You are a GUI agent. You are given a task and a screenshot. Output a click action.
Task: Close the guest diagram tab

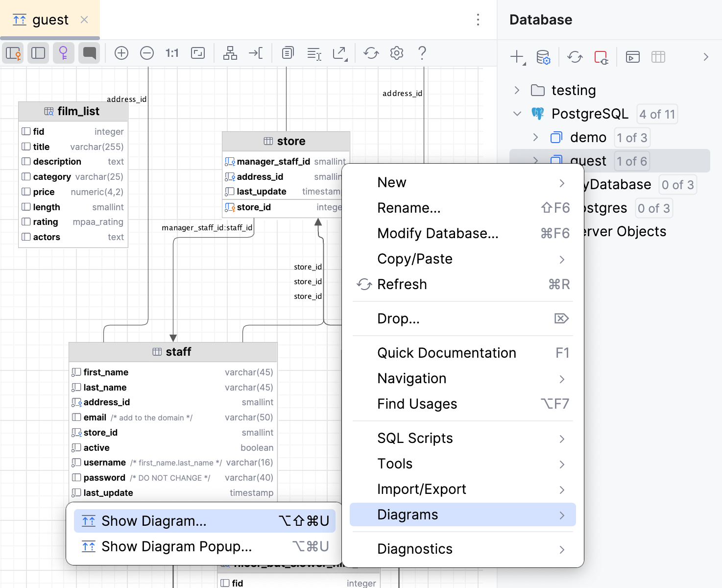click(x=84, y=20)
